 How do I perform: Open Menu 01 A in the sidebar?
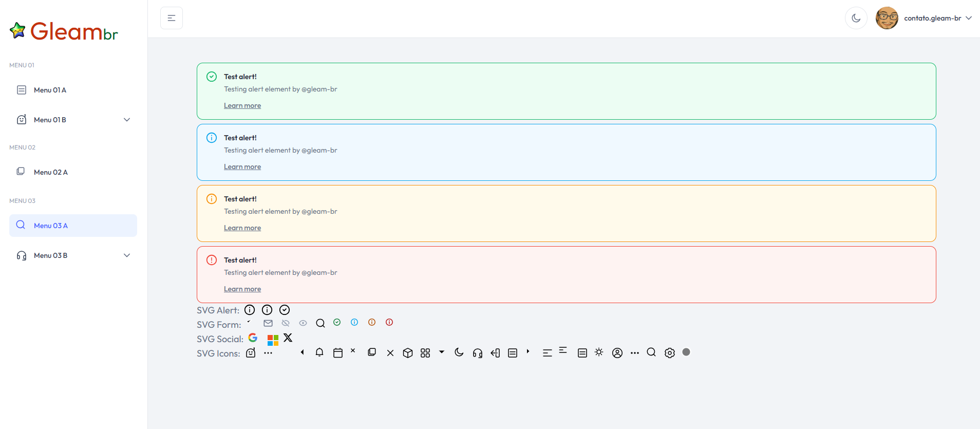(x=50, y=90)
